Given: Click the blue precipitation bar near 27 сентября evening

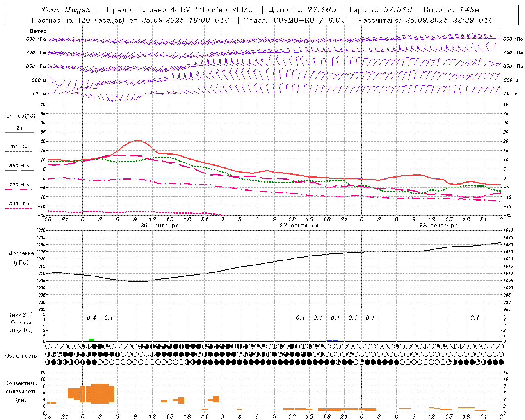Looking at the screenshot, I should click(x=332, y=340).
